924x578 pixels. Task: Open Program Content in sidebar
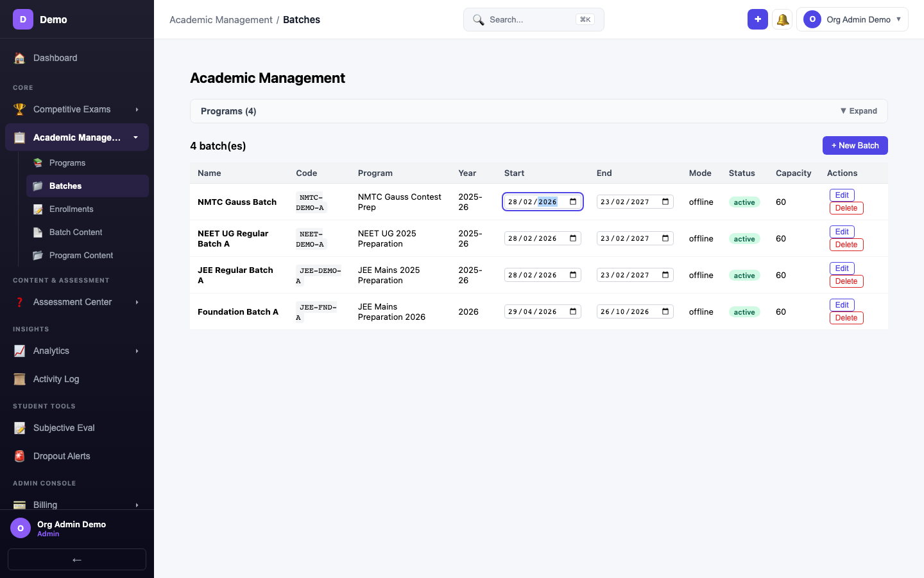(x=87, y=256)
